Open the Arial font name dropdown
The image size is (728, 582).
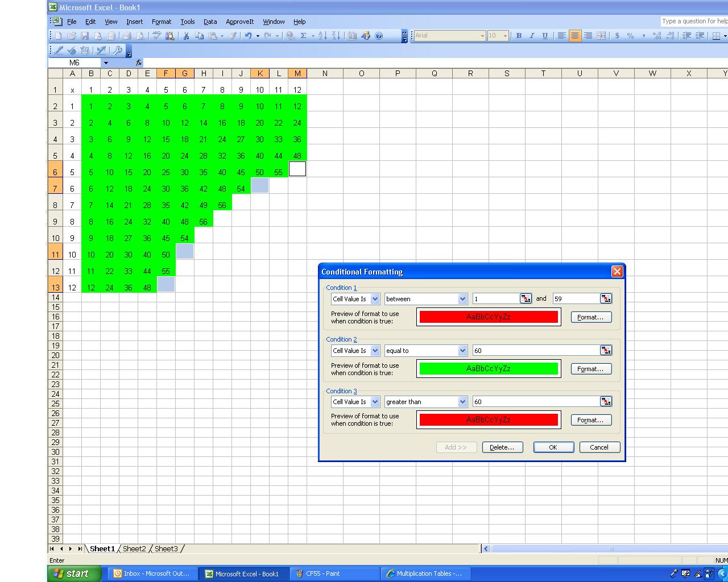[x=482, y=36]
